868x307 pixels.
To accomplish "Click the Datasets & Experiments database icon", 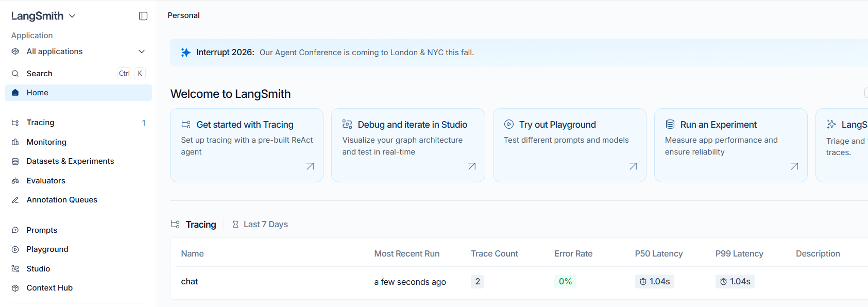I will tap(15, 161).
